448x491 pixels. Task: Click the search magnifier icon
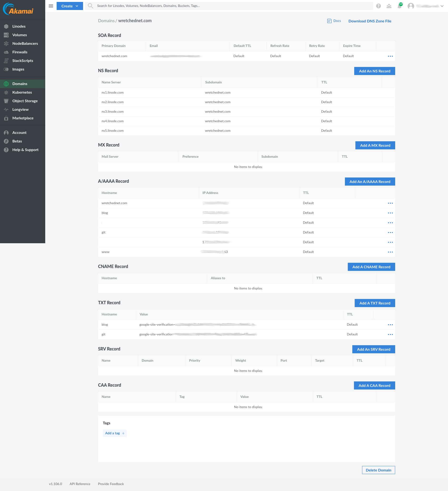pyautogui.click(x=90, y=6)
